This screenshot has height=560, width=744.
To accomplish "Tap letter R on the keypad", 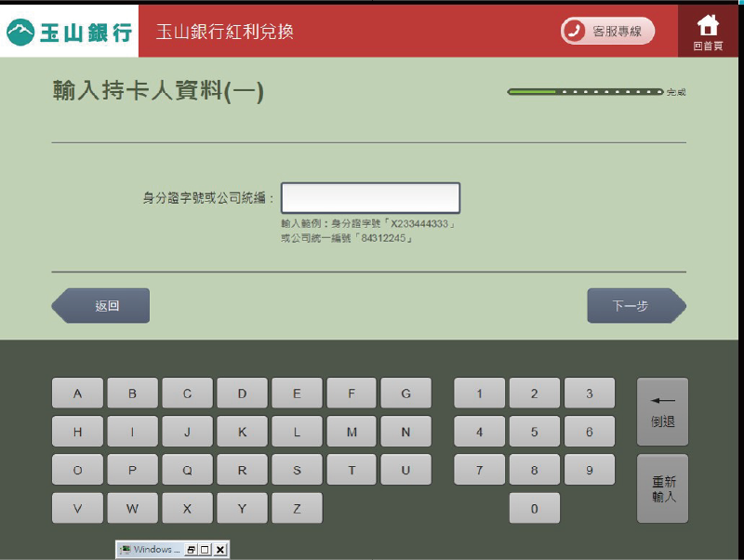I will [242, 470].
